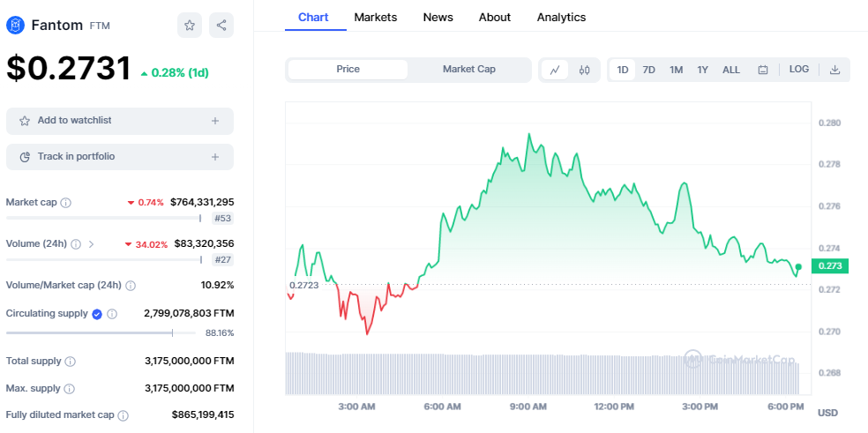This screenshot has height=433, width=868.
Task: Click the #53 market cap rank badge
Action: click(x=222, y=218)
